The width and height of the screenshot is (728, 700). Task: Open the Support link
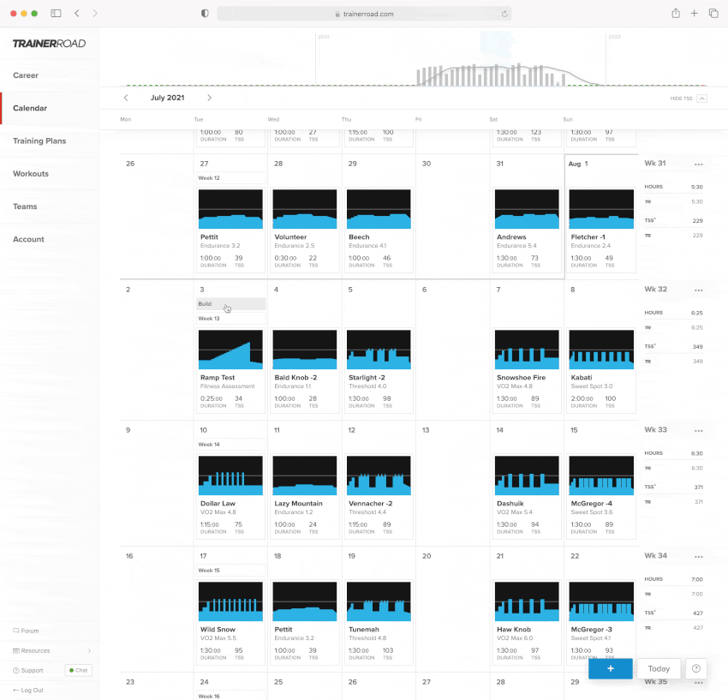28,670
